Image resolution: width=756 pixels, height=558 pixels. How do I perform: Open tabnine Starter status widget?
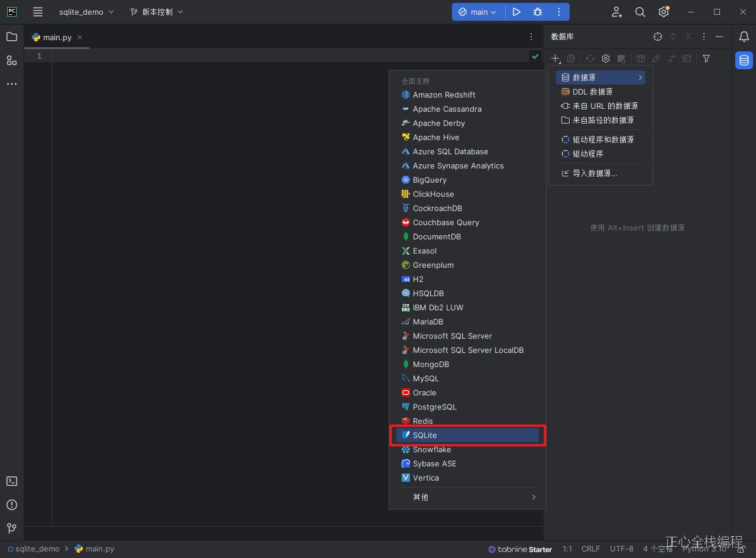pyautogui.click(x=521, y=549)
